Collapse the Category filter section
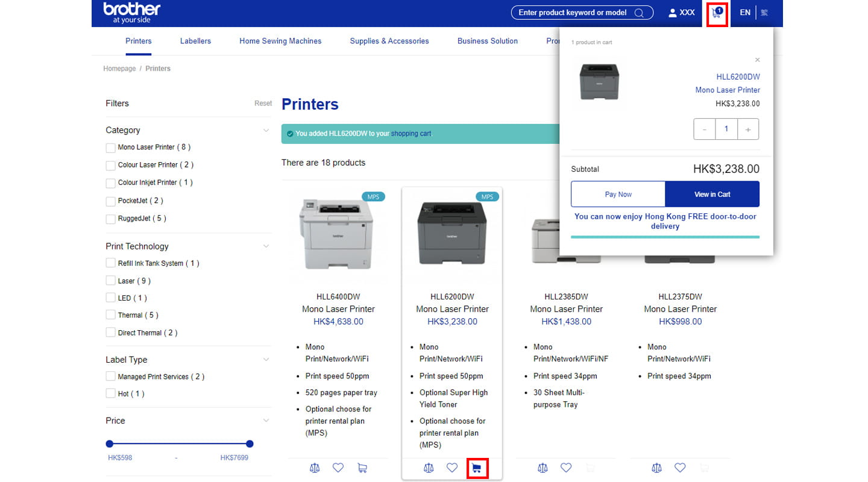 [x=266, y=130]
